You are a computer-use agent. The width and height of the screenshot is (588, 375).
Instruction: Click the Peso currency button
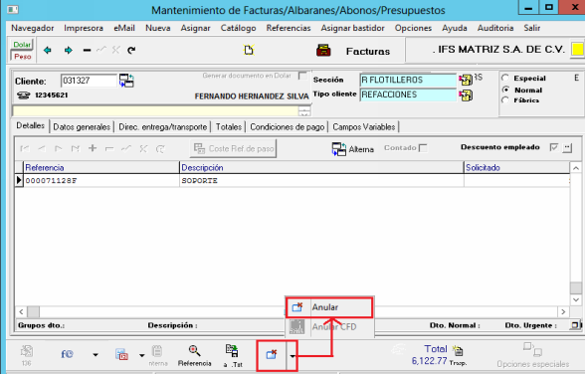click(22, 57)
